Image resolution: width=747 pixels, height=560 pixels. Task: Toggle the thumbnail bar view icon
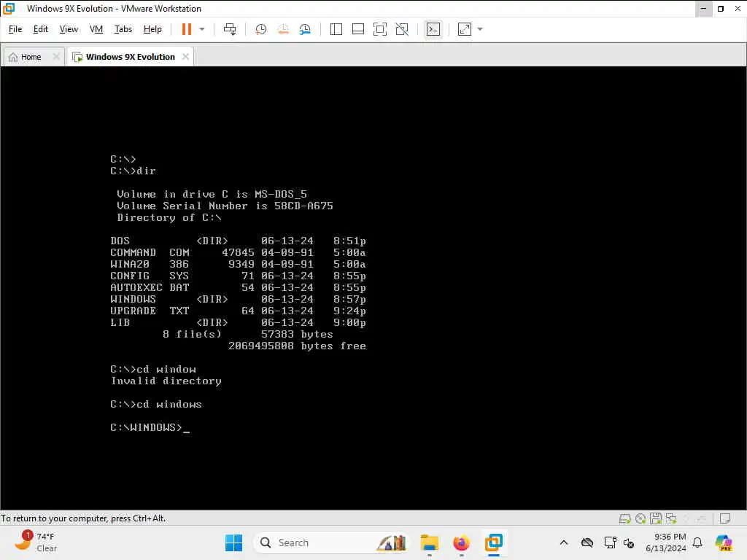pyautogui.click(x=357, y=29)
